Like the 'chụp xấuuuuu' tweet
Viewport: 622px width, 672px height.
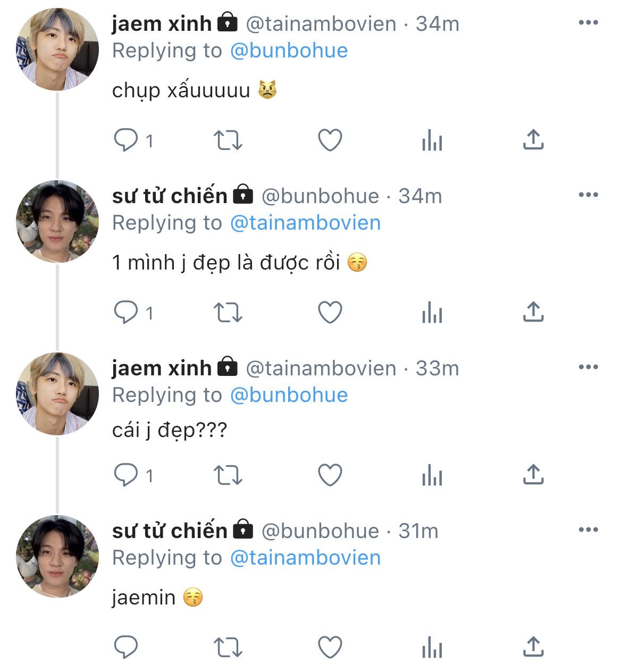[330, 140]
